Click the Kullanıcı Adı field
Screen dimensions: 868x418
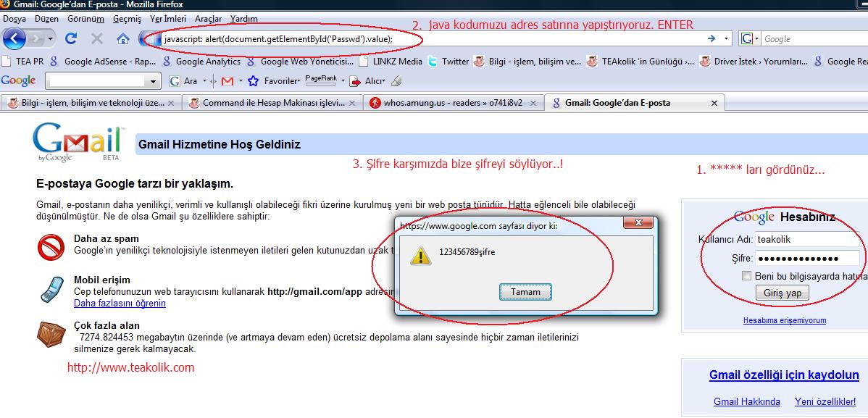pyautogui.click(x=806, y=239)
